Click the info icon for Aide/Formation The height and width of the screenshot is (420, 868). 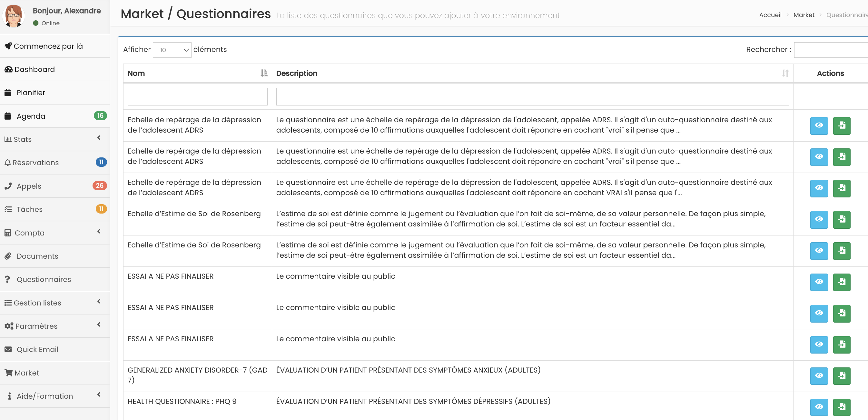(x=9, y=396)
